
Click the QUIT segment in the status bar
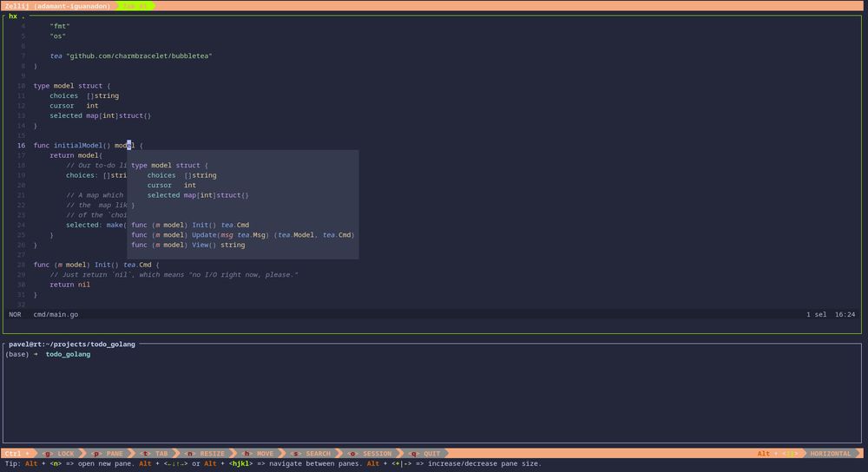pos(424,453)
